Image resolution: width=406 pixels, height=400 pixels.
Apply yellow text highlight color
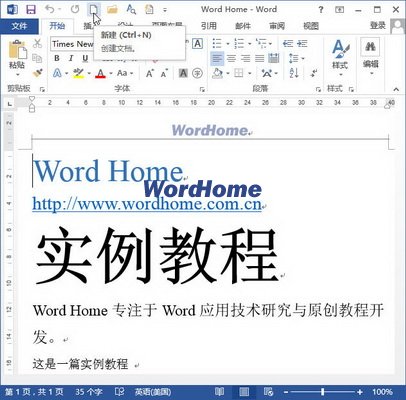tap(79, 73)
